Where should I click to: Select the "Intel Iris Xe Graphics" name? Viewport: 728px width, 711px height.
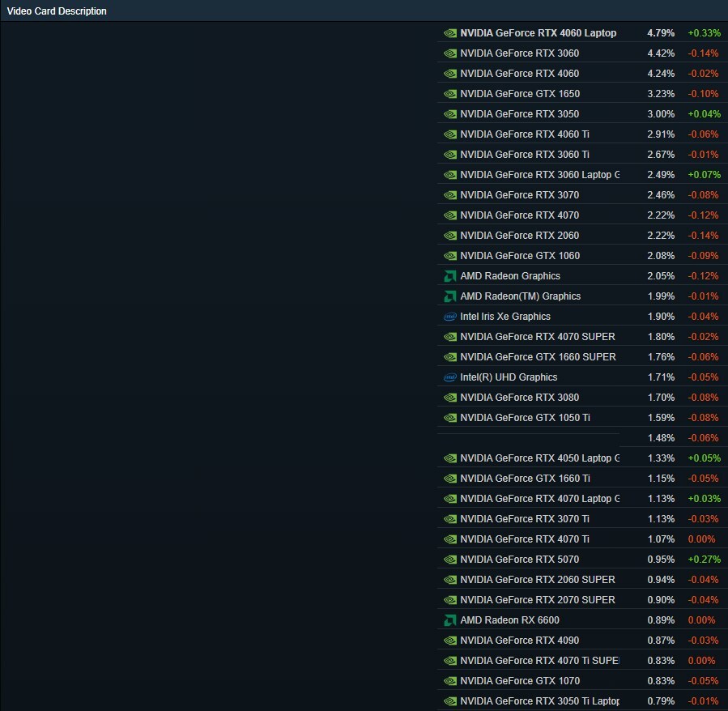pos(505,317)
